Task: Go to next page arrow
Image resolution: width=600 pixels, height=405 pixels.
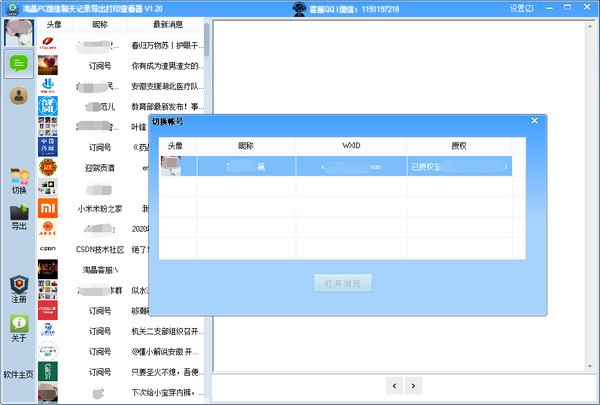Action: click(x=414, y=385)
